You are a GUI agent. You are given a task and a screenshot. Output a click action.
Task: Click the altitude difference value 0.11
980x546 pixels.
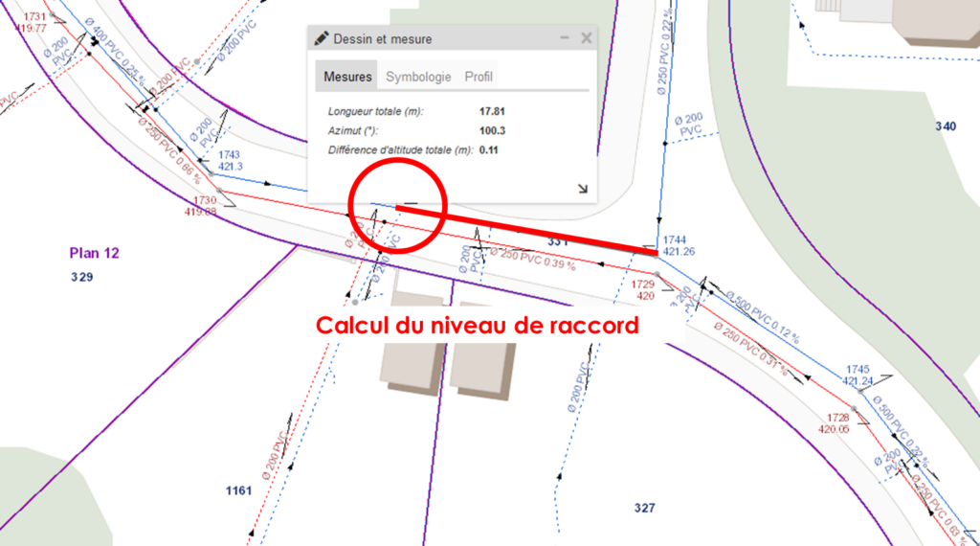click(x=489, y=149)
